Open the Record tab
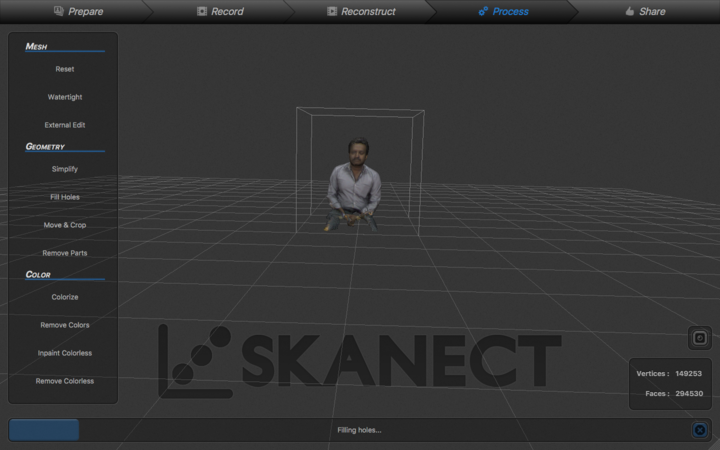 coord(220,11)
